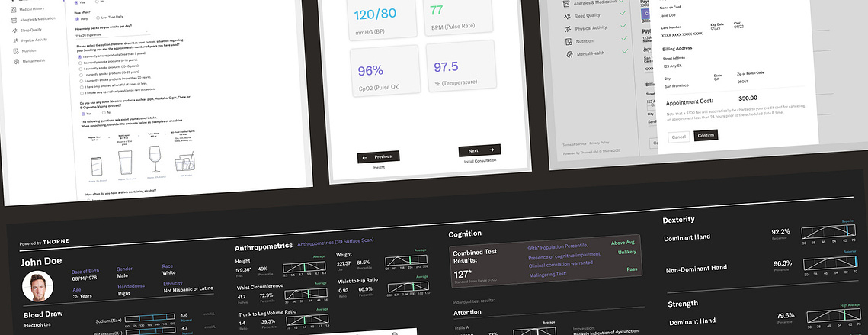Select the Less Than Daily option
Screen dimensions: 868x335
[x=98, y=19]
